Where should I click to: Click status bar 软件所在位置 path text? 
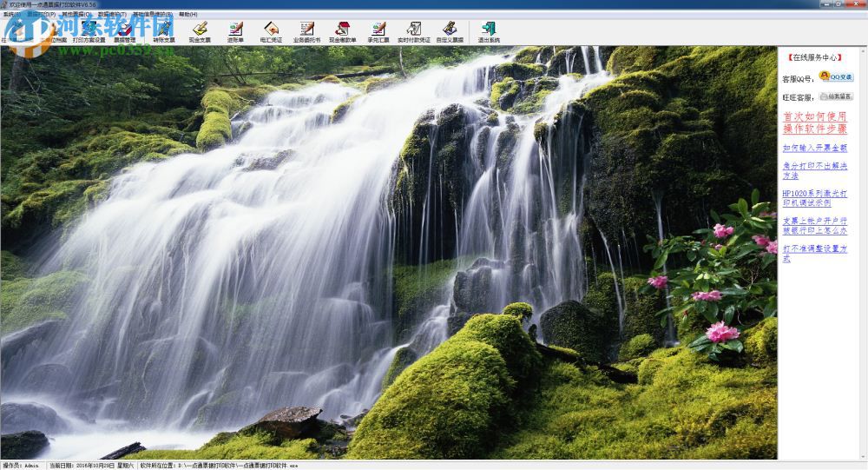219,466
